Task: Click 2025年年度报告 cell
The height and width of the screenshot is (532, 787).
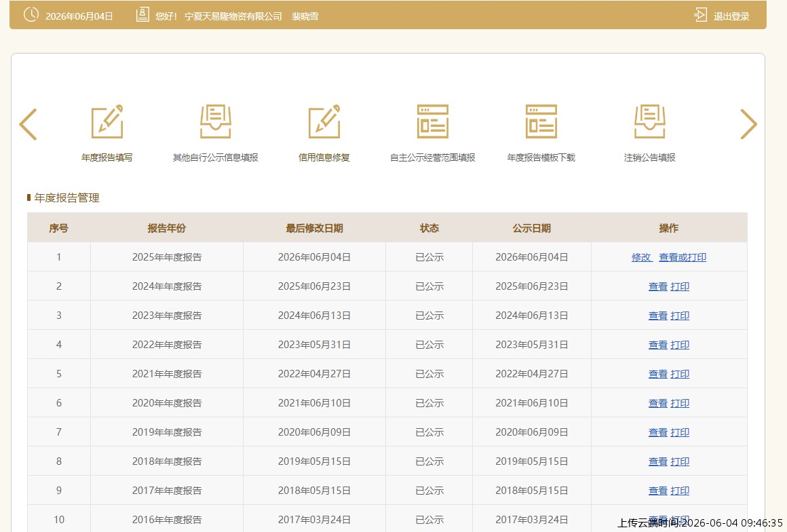Action: (x=167, y=257)
